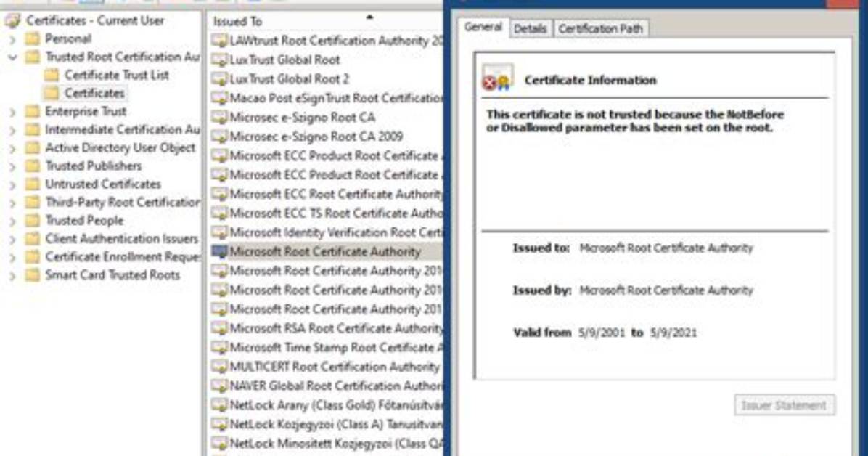Expand the Intermediate Certification Authorities node
868x456 pixels.
[12, 130]
